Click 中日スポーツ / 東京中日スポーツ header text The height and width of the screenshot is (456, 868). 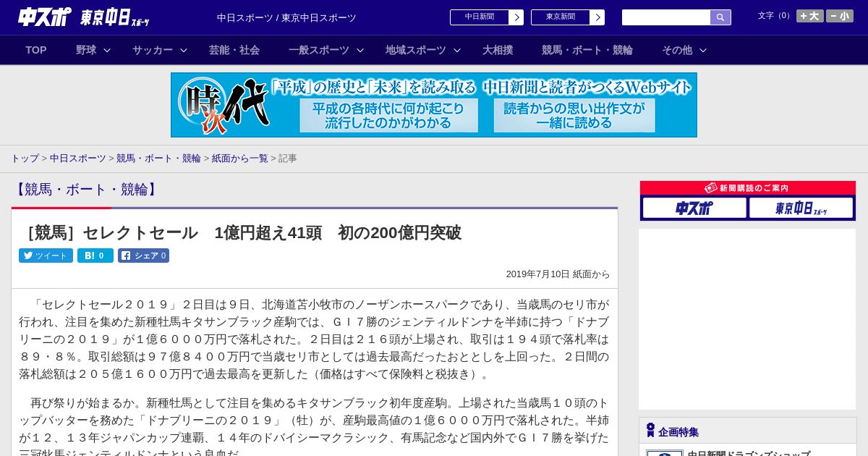pos(286,18)
